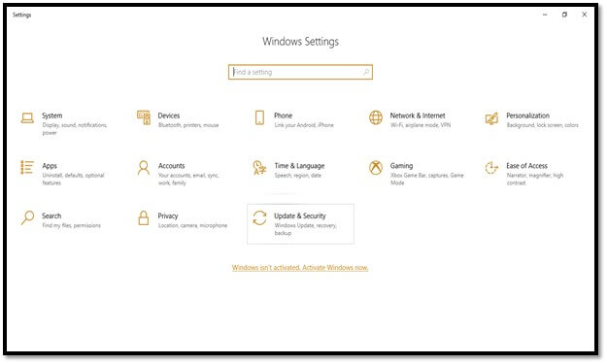607x364 pixels.
Task: Click the magnifier icon in search box
Action: click(x=366, y=72)
